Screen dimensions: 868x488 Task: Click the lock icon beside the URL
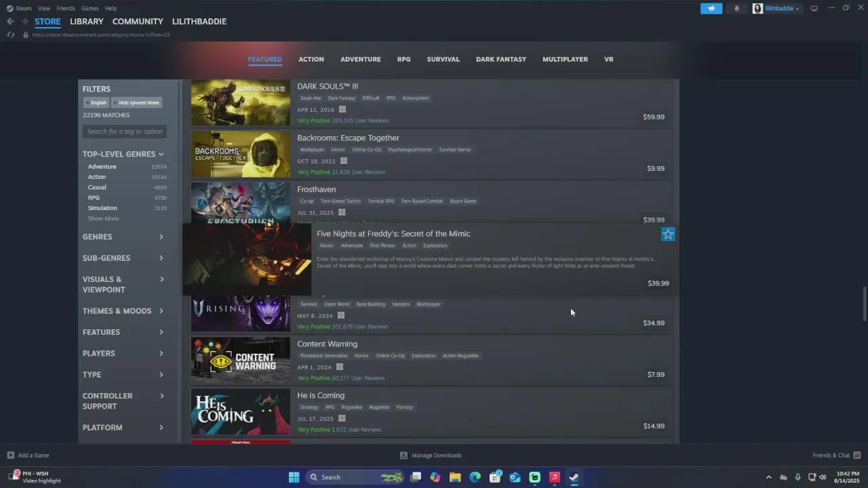(26, 35)
